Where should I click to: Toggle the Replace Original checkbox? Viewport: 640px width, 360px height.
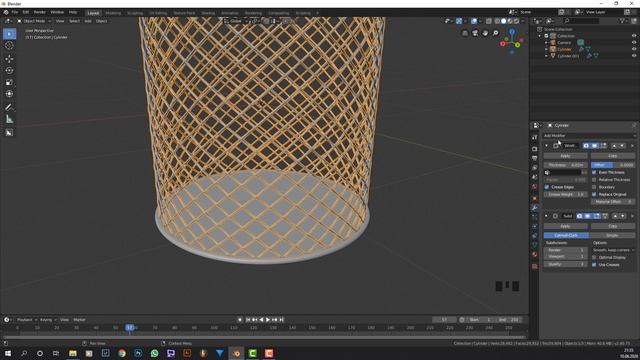pos(594,194)
